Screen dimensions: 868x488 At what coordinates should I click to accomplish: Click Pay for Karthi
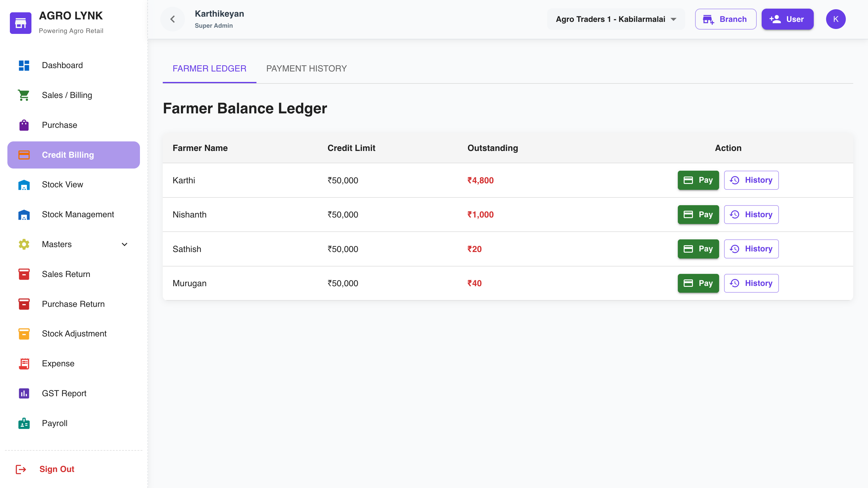pos(698,180)
